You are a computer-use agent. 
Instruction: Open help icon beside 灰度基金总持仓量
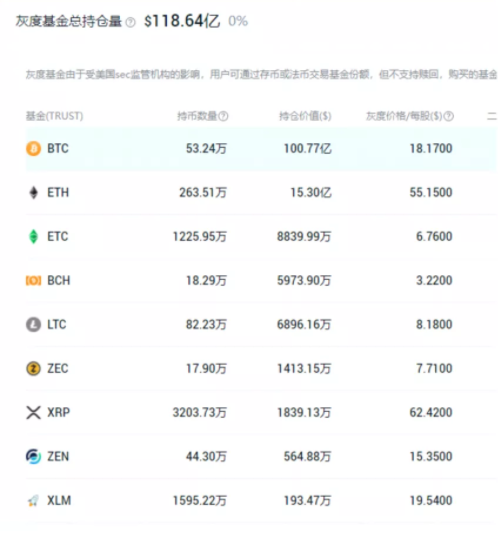point(130,23)
